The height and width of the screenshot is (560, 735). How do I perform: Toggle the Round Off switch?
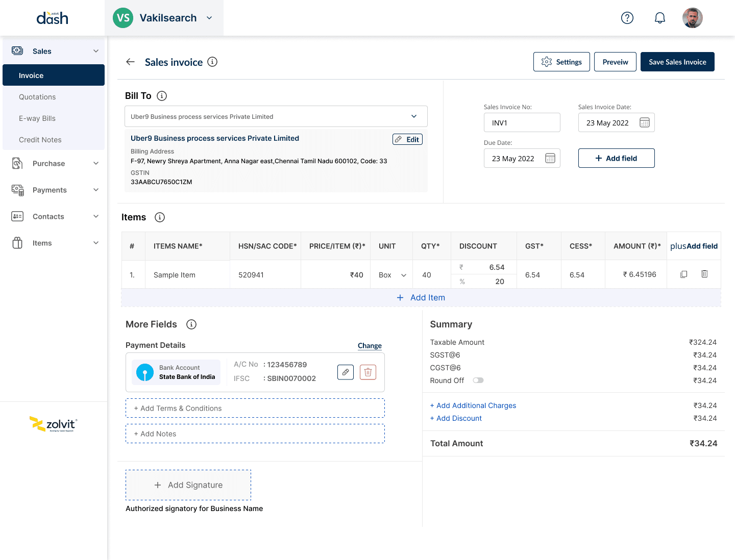(478, 380)
